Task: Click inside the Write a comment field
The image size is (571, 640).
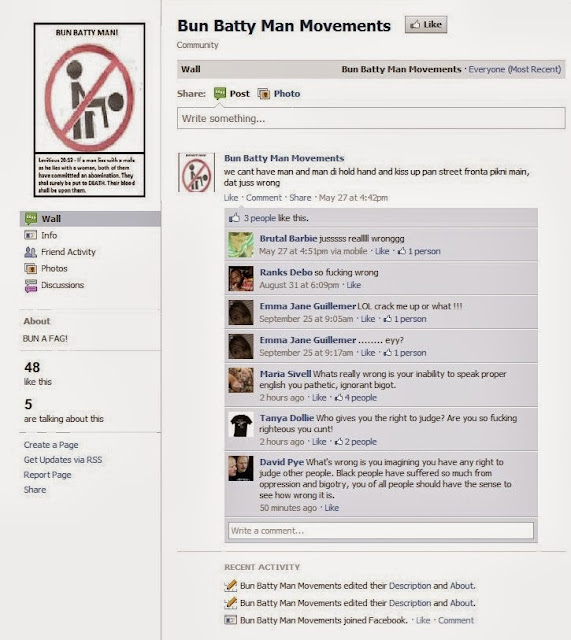Action: pos(381,531)
